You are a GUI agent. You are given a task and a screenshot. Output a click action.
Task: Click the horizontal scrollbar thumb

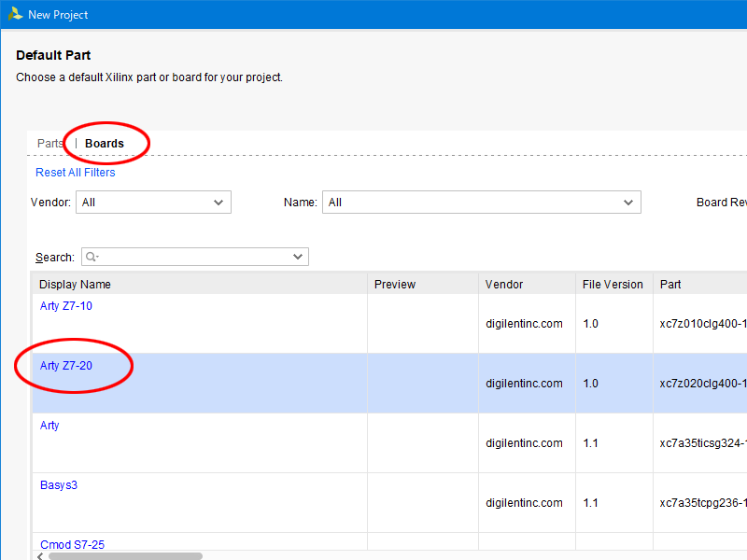coord(125,555)
